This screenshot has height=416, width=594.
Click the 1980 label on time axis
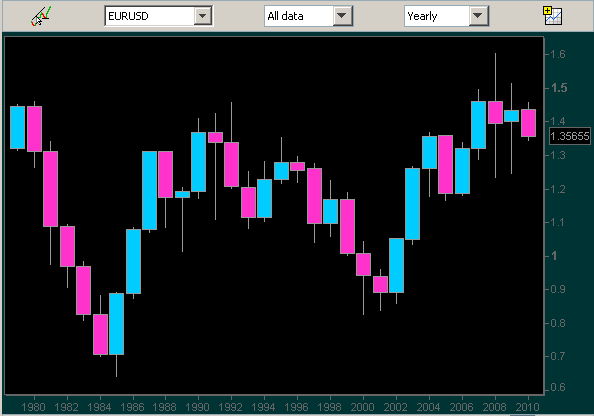(x=33, y=407)
